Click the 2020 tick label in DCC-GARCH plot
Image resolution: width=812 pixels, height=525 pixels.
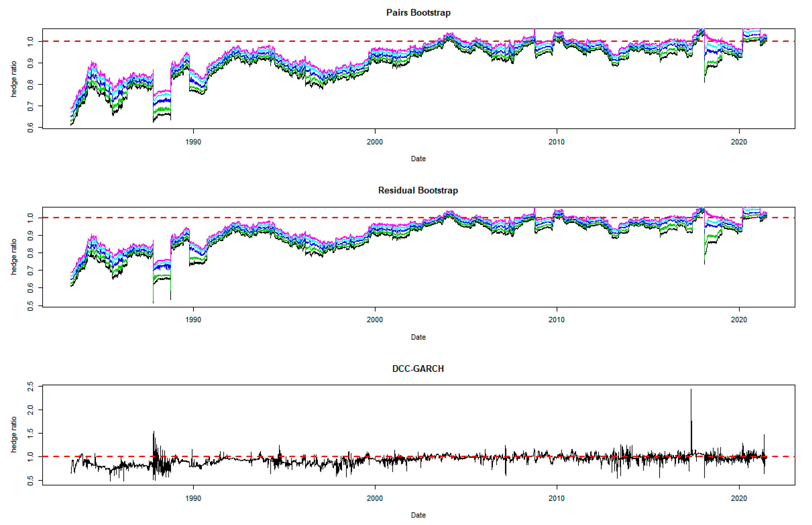(739, 498)
